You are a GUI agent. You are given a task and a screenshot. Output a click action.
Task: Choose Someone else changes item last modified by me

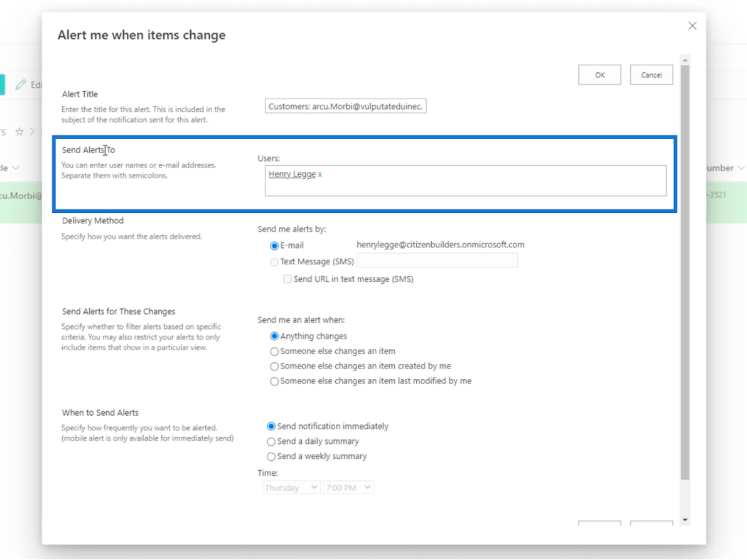274,382
